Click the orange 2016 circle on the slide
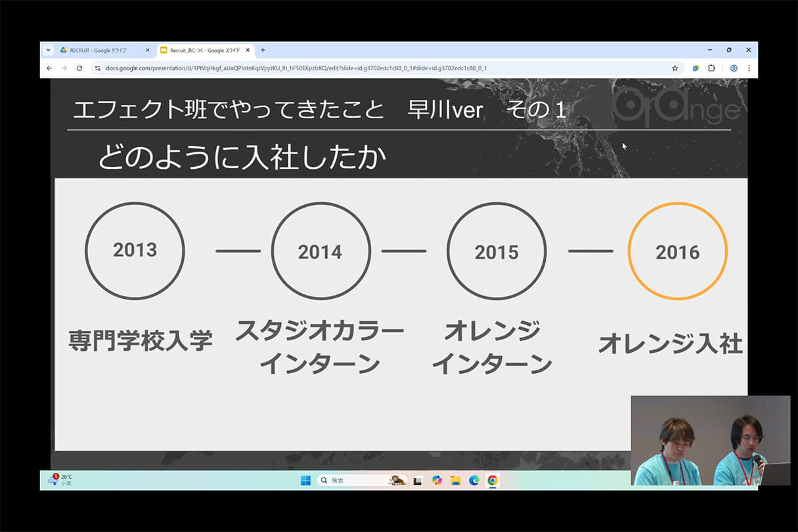The height and width of the screenshot is (532, 798). [677, 251]
